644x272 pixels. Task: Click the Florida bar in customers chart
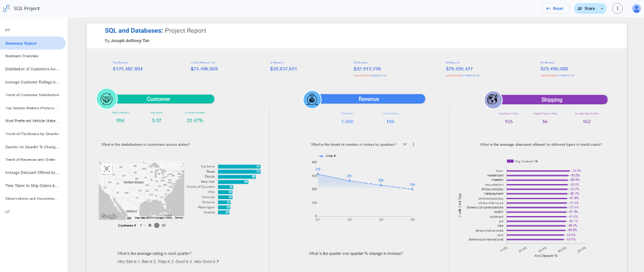click(237, 177)
